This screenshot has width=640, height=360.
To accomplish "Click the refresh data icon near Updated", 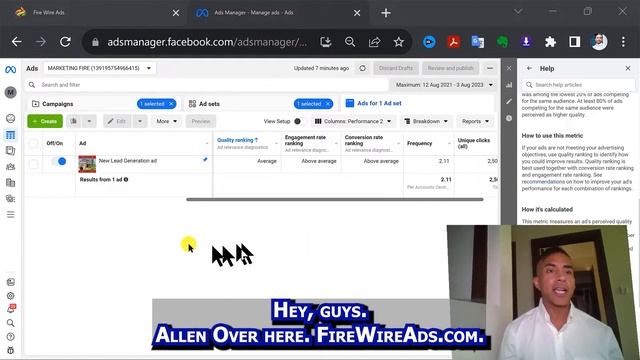I will (x=362, y=68).
